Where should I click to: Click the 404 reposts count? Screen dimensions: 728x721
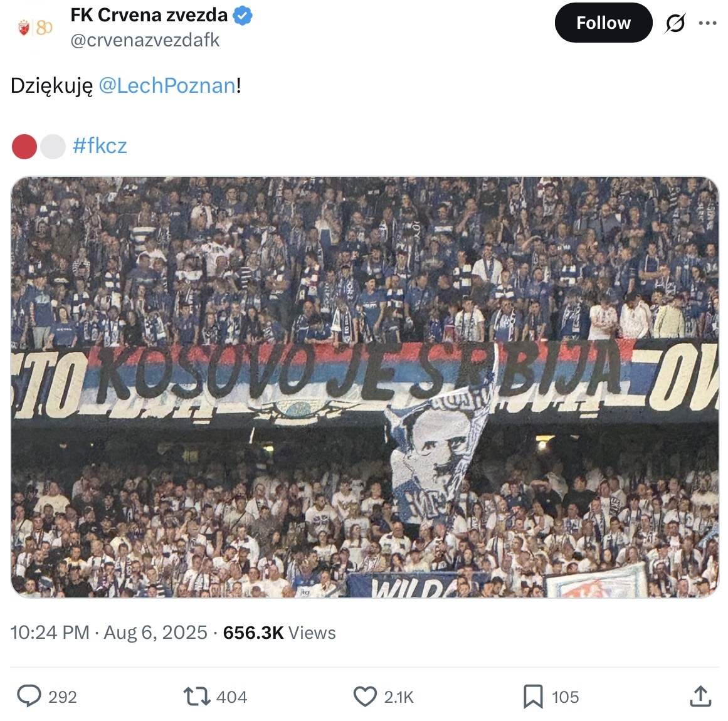point(231,697)
